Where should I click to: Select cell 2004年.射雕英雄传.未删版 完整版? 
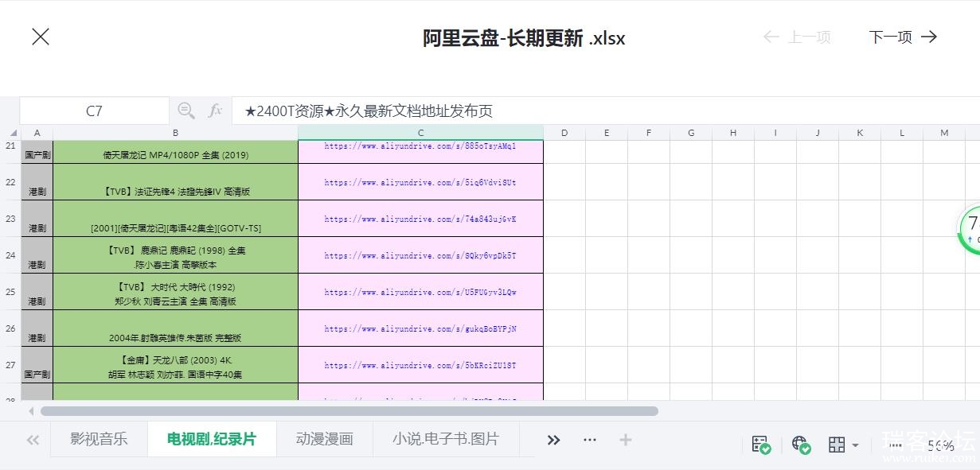(175, 328)
